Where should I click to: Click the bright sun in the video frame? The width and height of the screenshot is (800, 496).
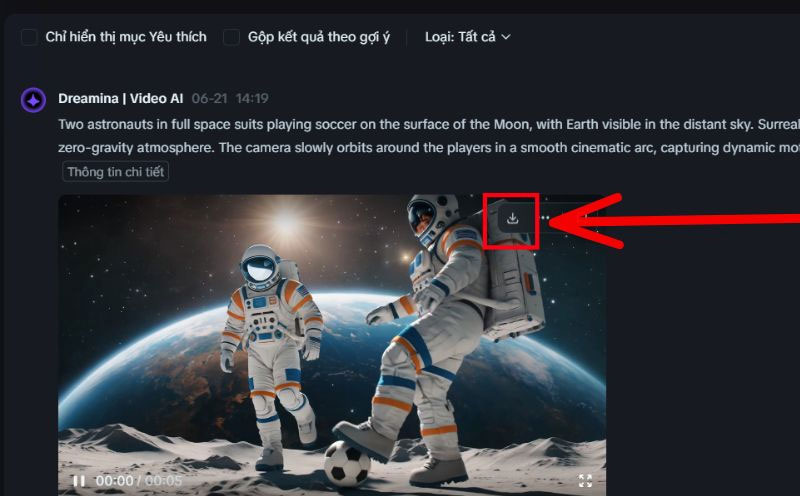pos(286,224)
